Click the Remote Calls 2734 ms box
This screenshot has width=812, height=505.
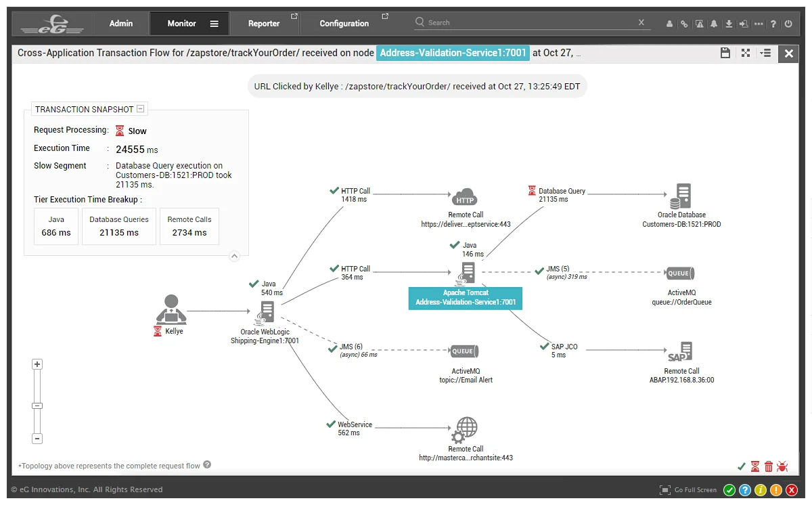189,226
